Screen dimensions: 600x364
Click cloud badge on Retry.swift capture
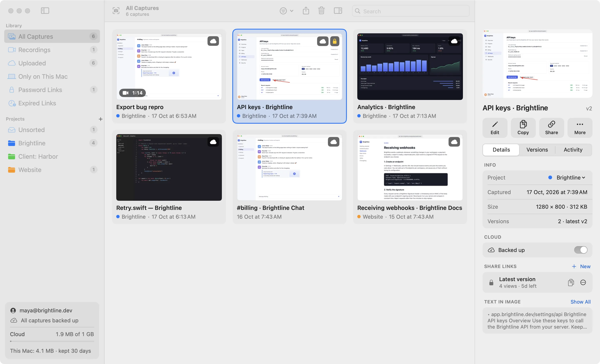point(213,142)
